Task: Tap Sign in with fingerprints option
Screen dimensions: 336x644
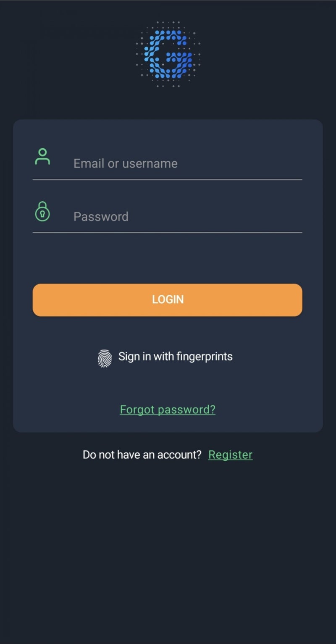Action: 175,356
